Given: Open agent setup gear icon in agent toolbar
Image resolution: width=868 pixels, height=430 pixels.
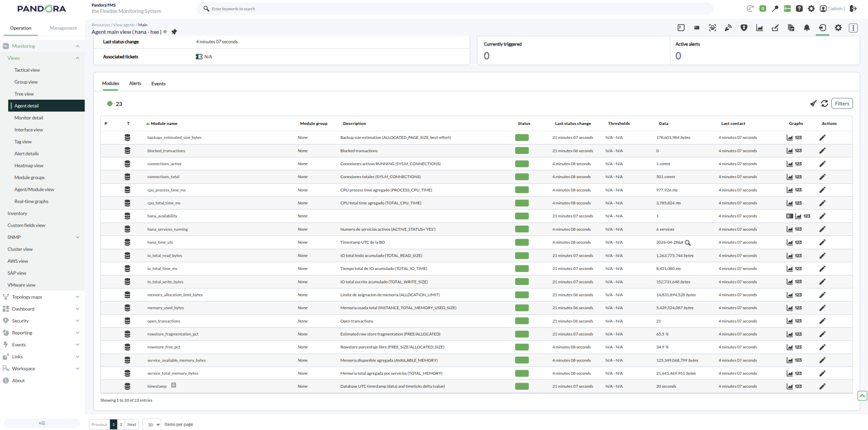Looking at the screenshot, I should tap(838, 28).
